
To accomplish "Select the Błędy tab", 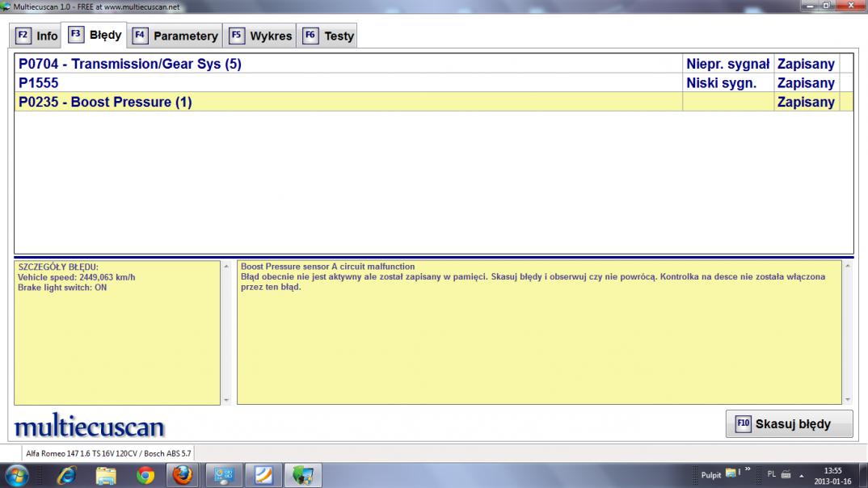I will point(95,35).
